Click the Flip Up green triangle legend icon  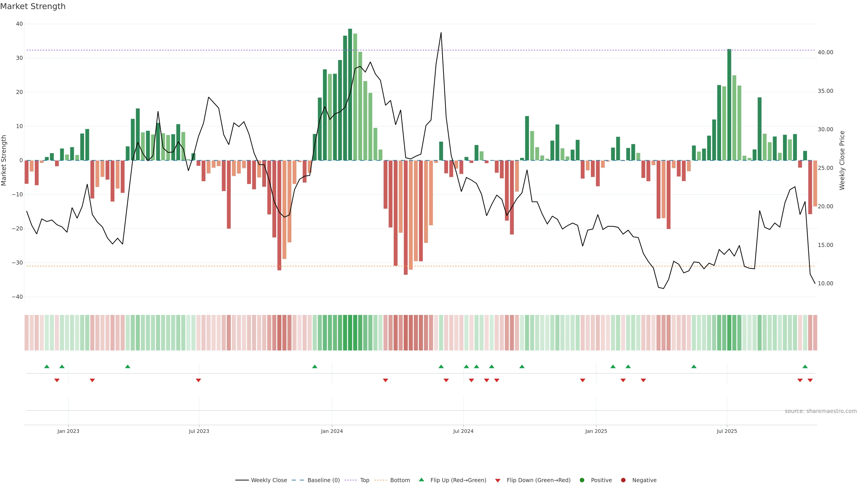(421, 480)
